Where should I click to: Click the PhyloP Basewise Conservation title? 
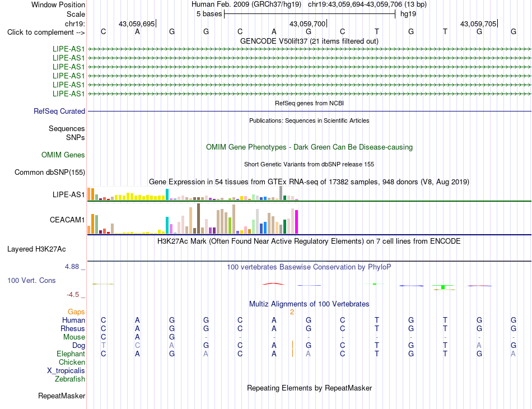tap(309, 267)
